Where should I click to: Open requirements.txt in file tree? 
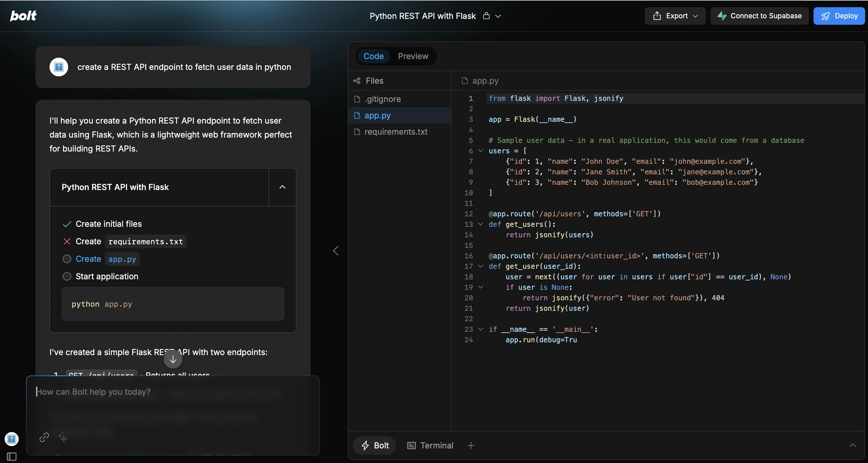pos(396,132)
